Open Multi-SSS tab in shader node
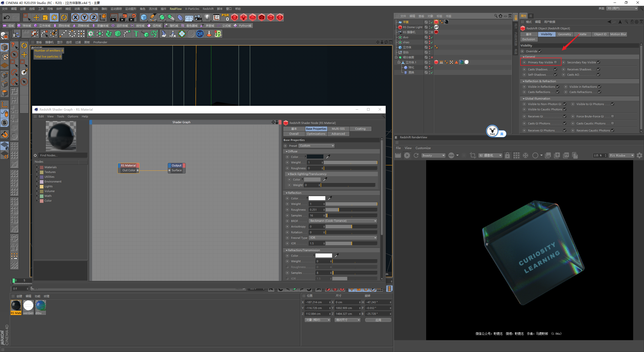The image size is (644, 352). click(338, 129)
